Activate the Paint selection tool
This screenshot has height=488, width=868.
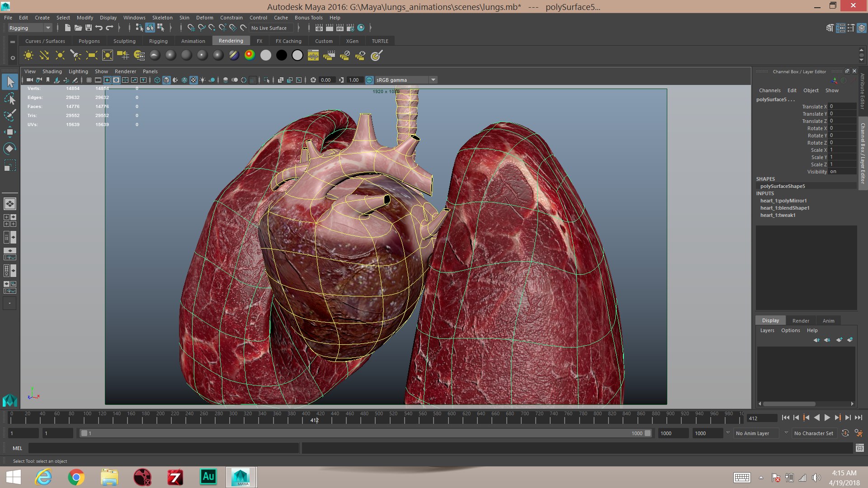[x=10, y=115]
